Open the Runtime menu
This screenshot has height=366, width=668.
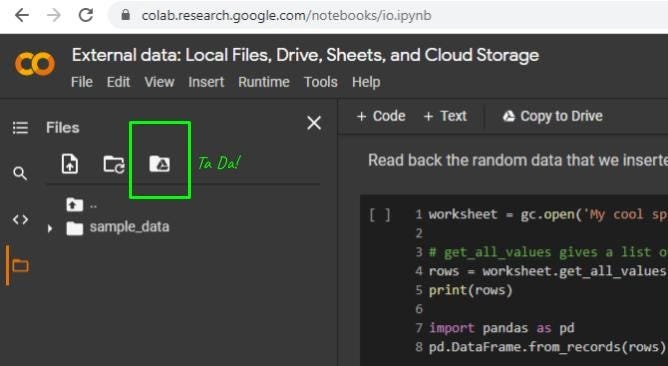[264, 82]
